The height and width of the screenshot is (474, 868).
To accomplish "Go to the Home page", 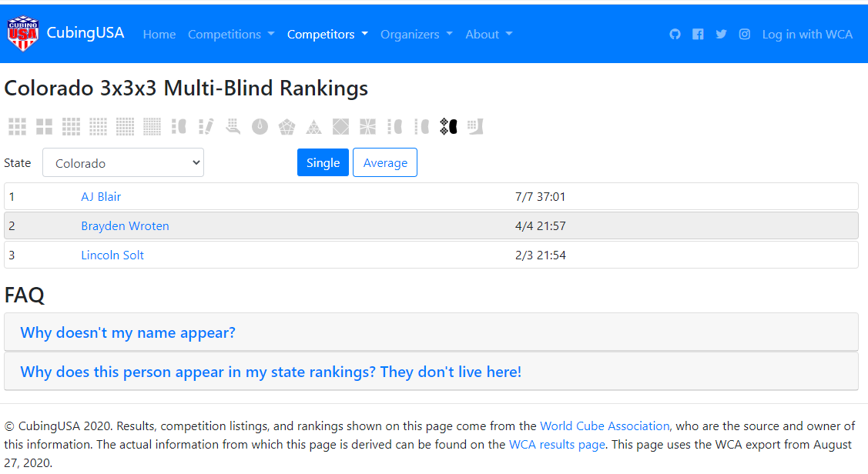I will point(159,35).
